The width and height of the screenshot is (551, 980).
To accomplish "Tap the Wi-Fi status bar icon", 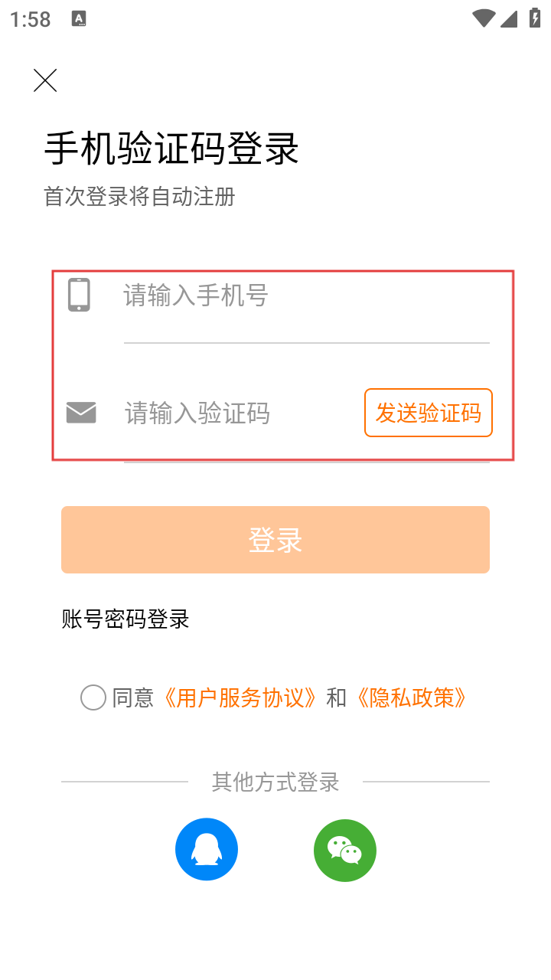I will (x=484, y=18).
